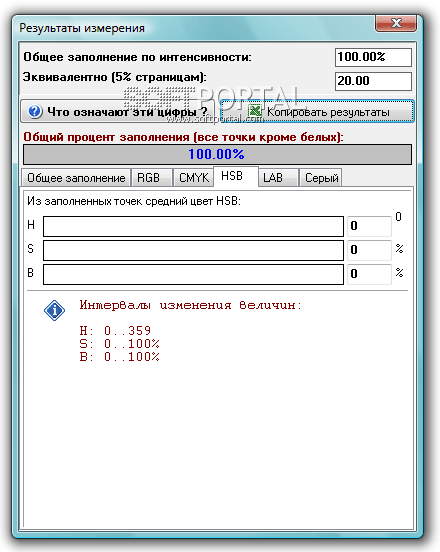Click the blue info diamond icon
Viewport: 440px width, 552px height.
point(54,310)
